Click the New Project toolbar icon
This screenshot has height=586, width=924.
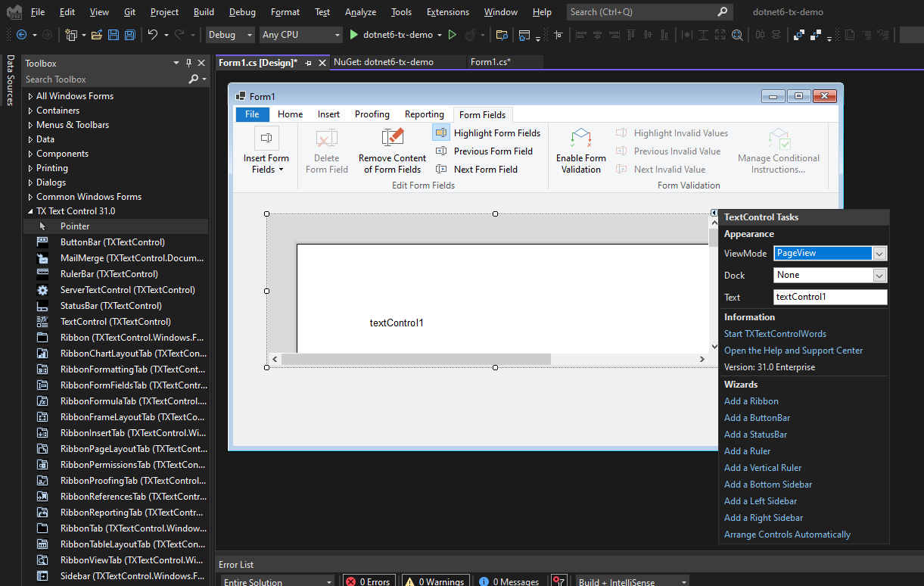(71, 35)
